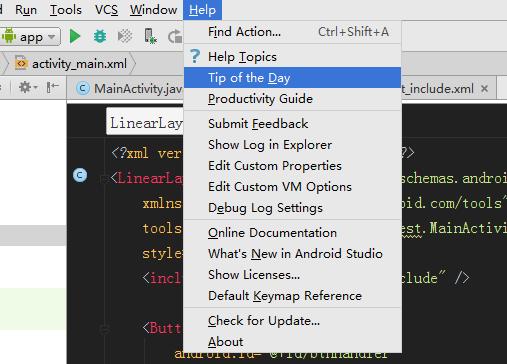The height and width of the screenshot is (364, 507).
Task: Start debugging with the bug icon
Action: (100, 36)
